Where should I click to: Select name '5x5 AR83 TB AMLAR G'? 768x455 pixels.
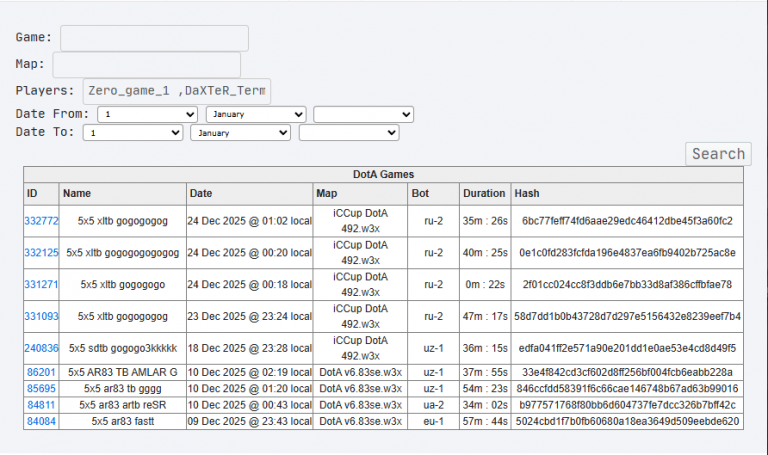click(122, 372)
